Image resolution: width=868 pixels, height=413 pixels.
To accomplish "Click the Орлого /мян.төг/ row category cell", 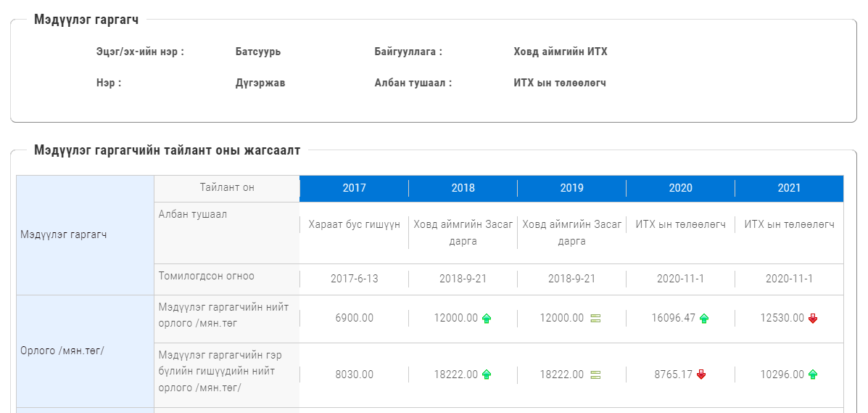I will click(86, 351).
